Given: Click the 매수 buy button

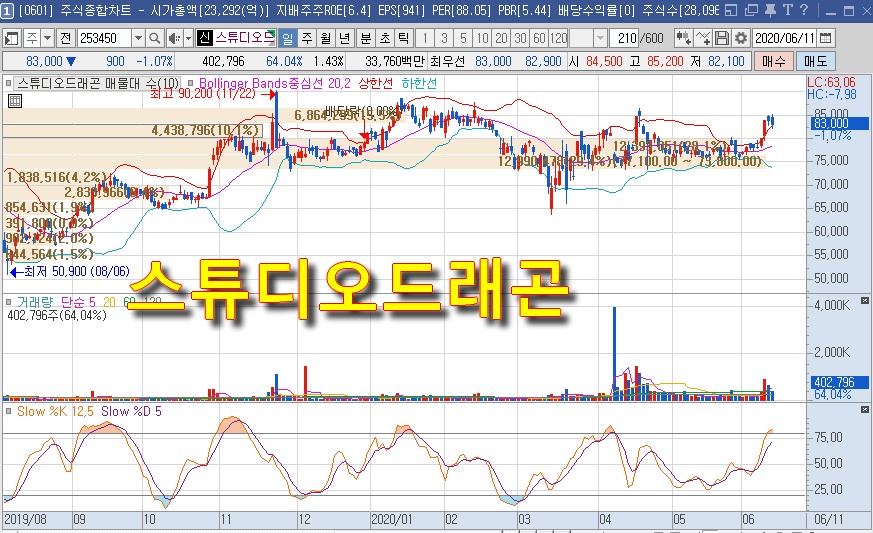Looking at the screenshot, I should (774, 61).
